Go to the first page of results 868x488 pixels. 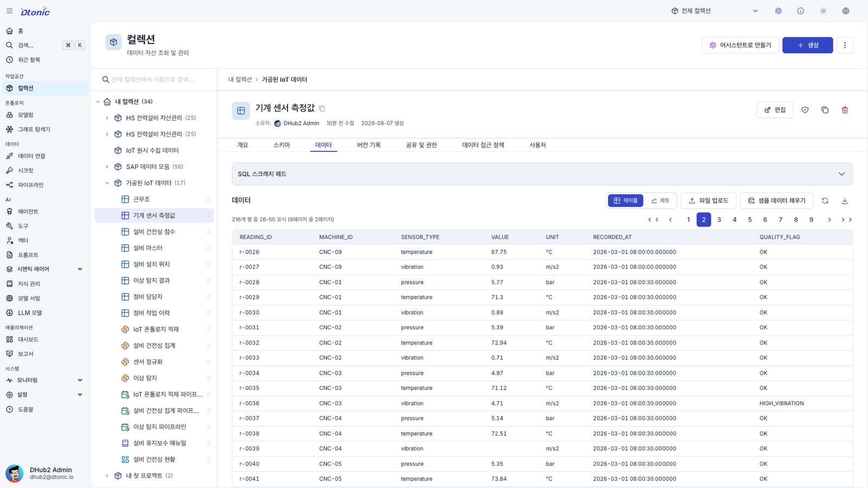tap(653, 220)
